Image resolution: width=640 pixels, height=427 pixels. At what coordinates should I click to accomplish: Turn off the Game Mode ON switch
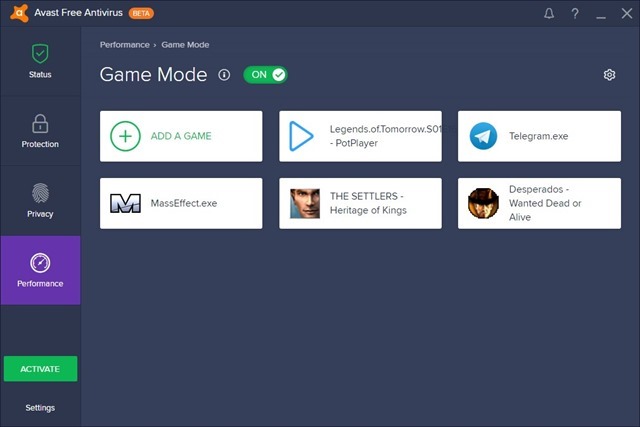[x=265, y=75]
